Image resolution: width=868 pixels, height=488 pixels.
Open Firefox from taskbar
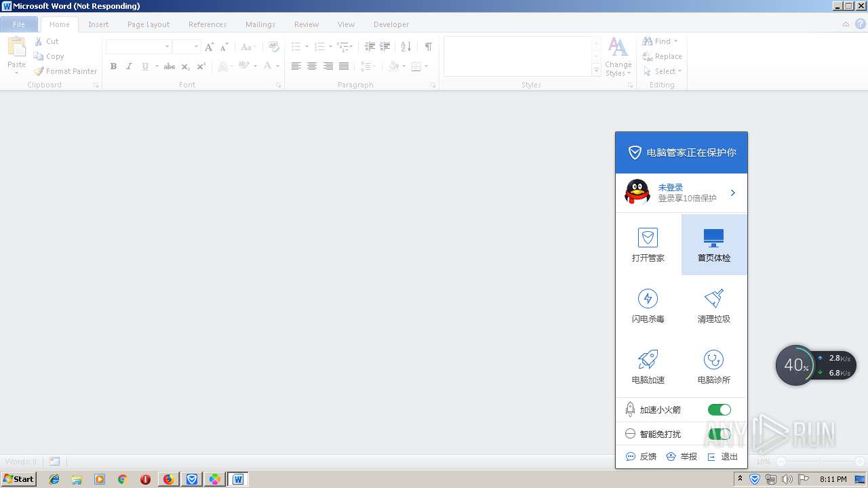[168, 479]
